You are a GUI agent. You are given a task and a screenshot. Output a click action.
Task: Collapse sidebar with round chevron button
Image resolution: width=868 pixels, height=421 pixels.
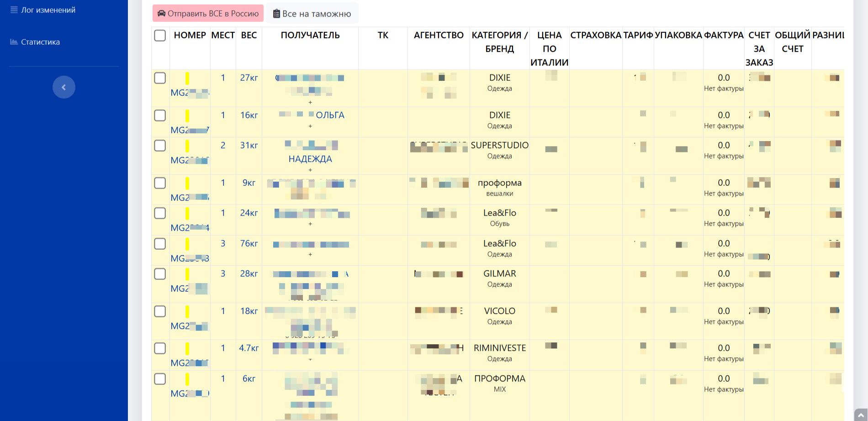click(64, 87)
